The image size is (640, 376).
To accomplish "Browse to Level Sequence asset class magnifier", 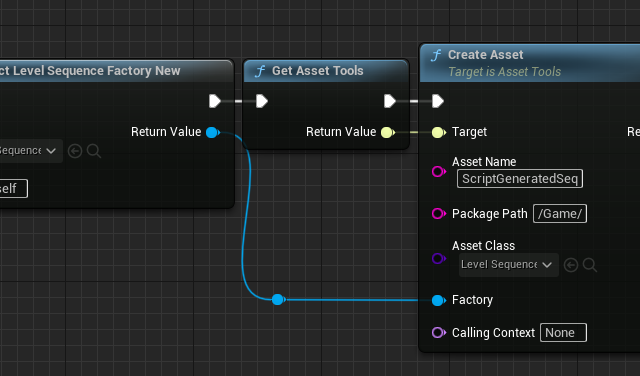I will pyautogui.click(x=590, y=265).
